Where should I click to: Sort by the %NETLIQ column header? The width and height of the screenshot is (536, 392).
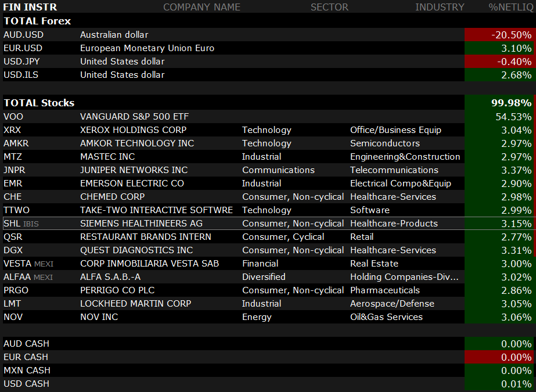[x=510, y=7]
